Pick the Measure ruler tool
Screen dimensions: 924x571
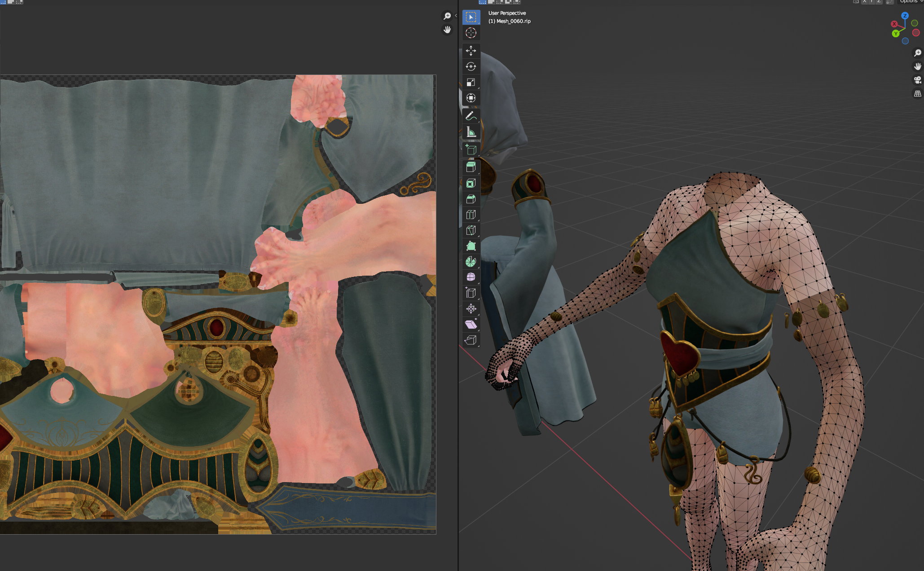click(x=471, y=132)
